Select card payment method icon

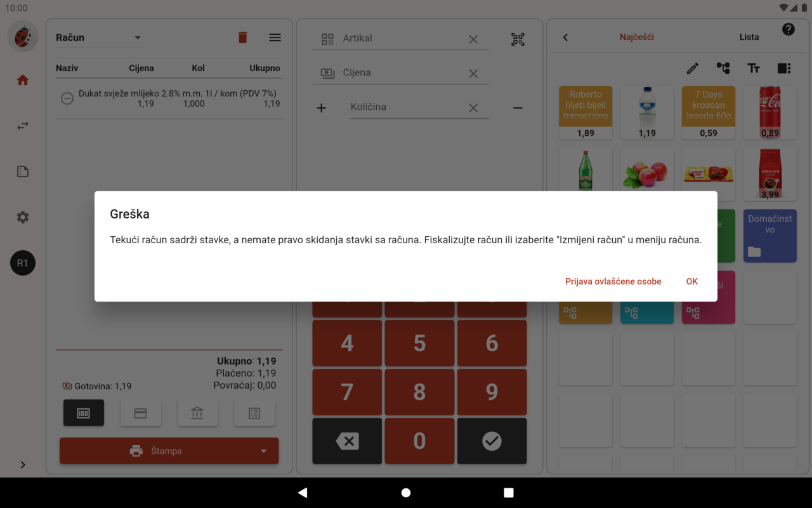141,413
